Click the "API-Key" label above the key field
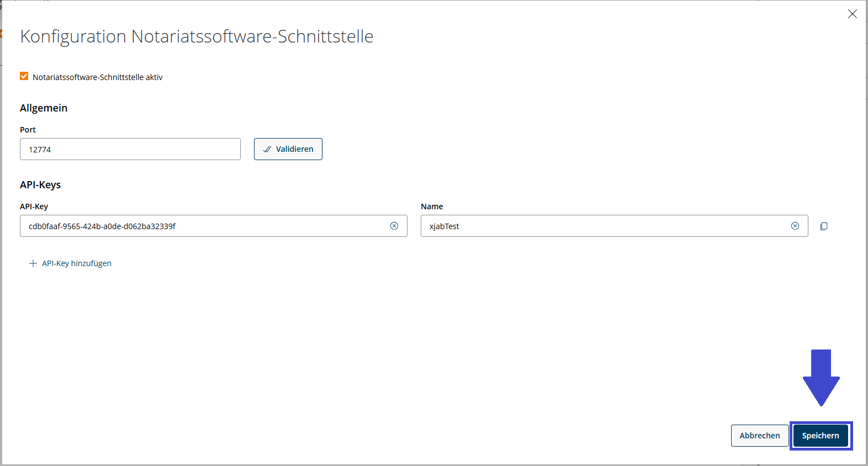Screen dimensions: 868x466 [34, 206]
